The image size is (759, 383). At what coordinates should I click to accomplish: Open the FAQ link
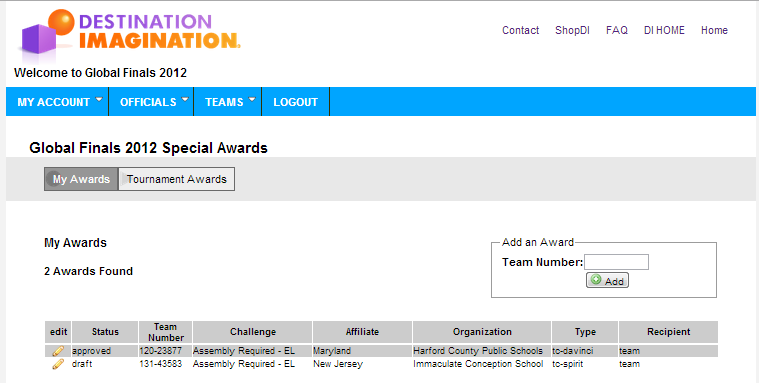(617, 30)
